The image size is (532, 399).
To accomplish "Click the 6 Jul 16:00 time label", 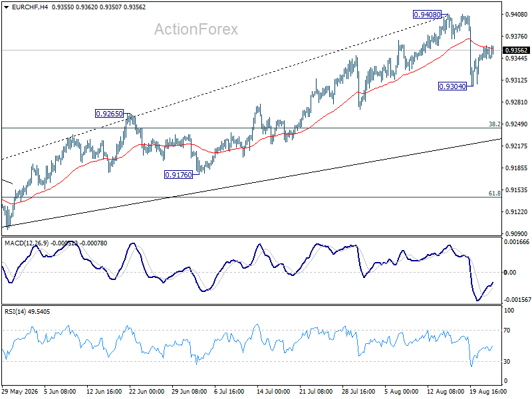I will 229,392.
